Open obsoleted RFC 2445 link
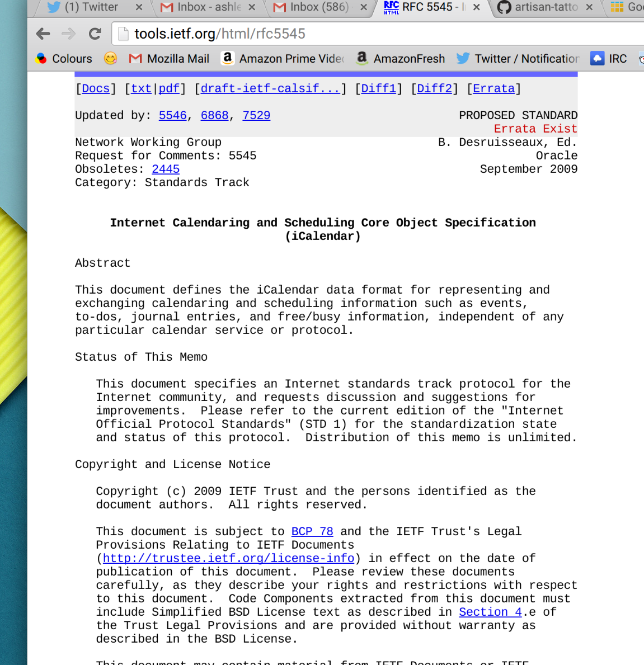The image size is (644, 665). pyautogui.click(x=166, y=169)
